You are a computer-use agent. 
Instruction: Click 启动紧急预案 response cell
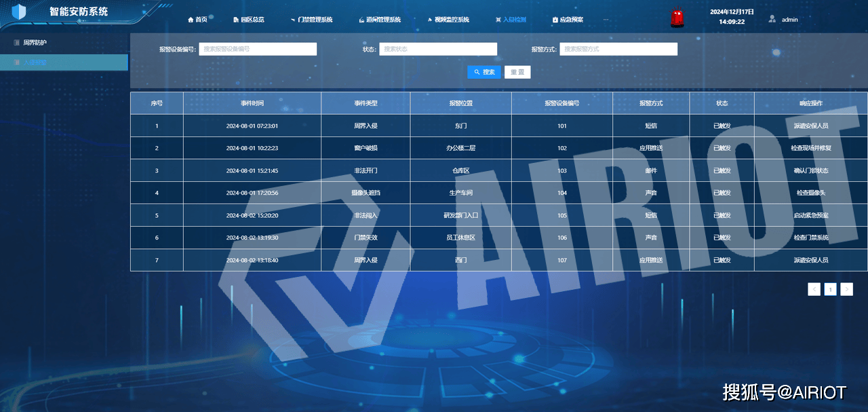coord(811,215)
